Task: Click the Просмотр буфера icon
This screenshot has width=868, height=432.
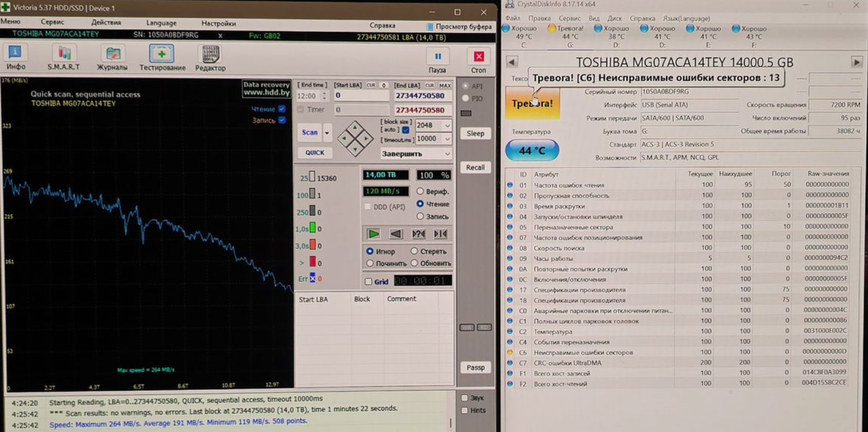Action: click(430, 27)
